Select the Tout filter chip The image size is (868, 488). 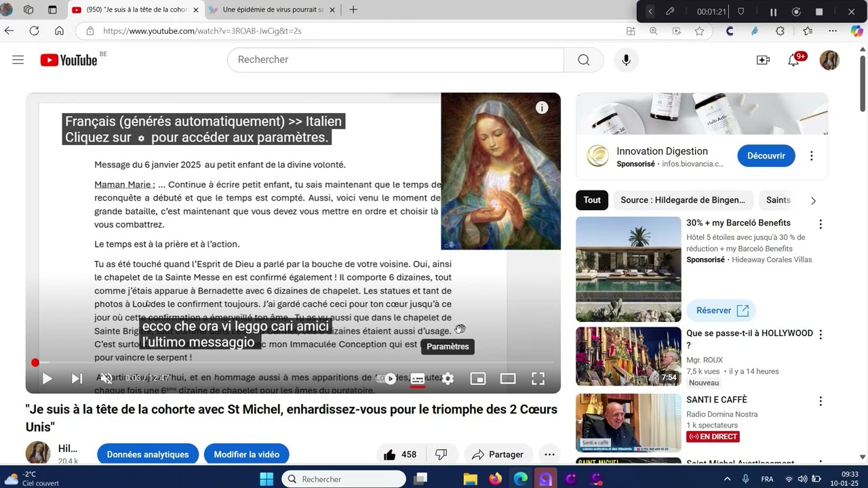(x=592, y=200)
